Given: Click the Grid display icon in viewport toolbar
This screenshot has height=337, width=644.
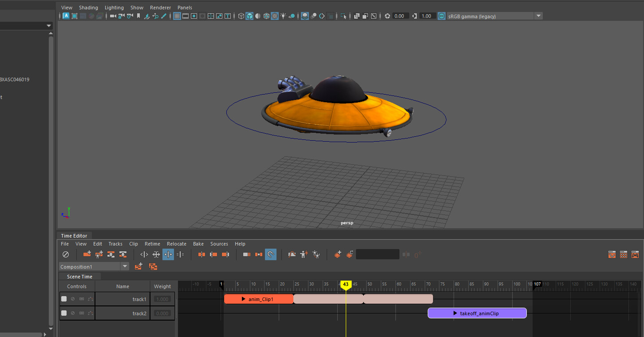Looking at the screenshot, I should click(x=177, y=16).
